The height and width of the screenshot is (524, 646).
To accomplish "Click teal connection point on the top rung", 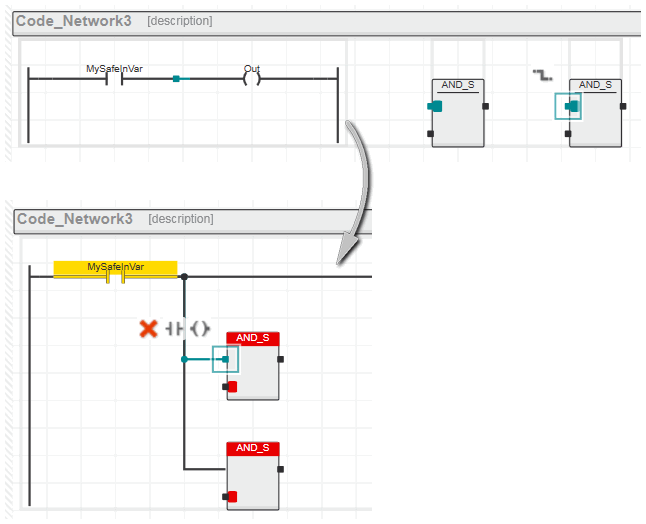I will (176, 78).
